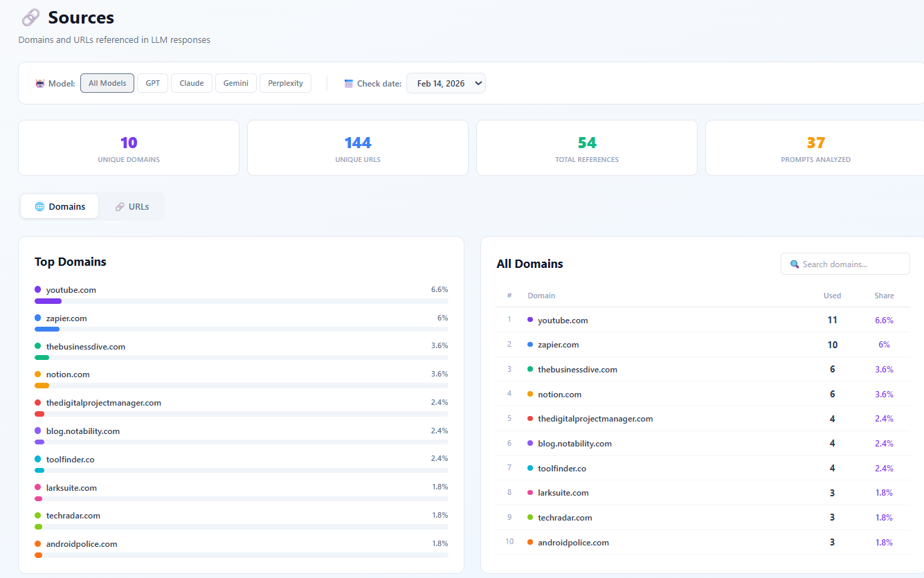Click the cyan dot beside toolfinder.co
The height and width of the screenshot is (578, 924).
coord(39,460)
